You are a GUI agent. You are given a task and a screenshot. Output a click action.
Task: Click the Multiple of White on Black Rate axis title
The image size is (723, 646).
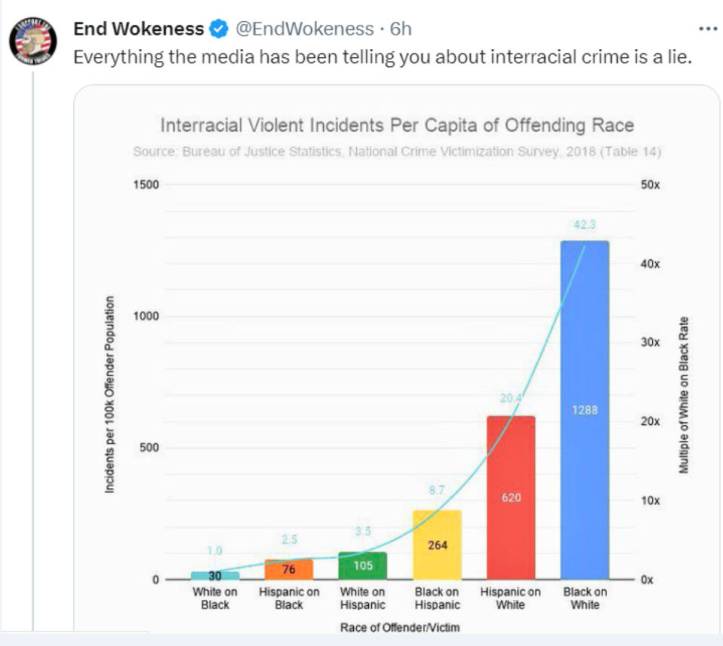point(685,395)
